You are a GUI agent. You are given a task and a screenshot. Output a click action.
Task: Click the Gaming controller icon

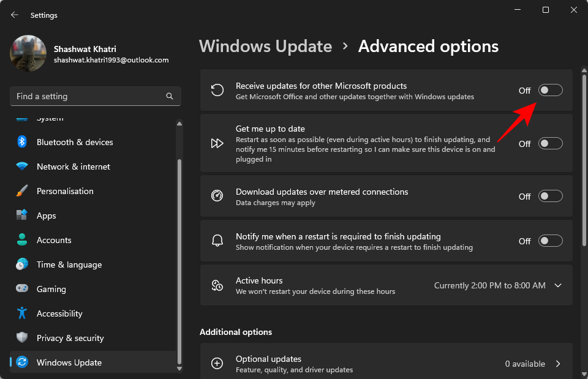pos(22,289)
